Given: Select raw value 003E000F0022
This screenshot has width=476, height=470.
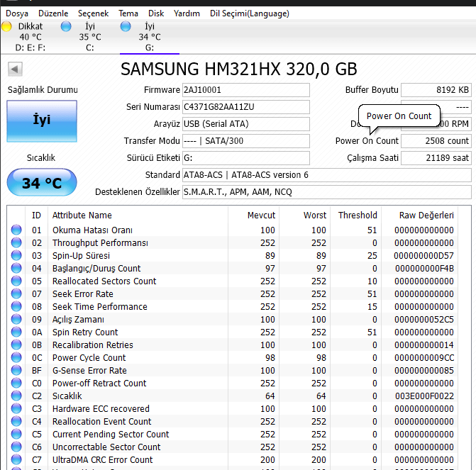Looking at the screenshot, I should tap(424, 396).
